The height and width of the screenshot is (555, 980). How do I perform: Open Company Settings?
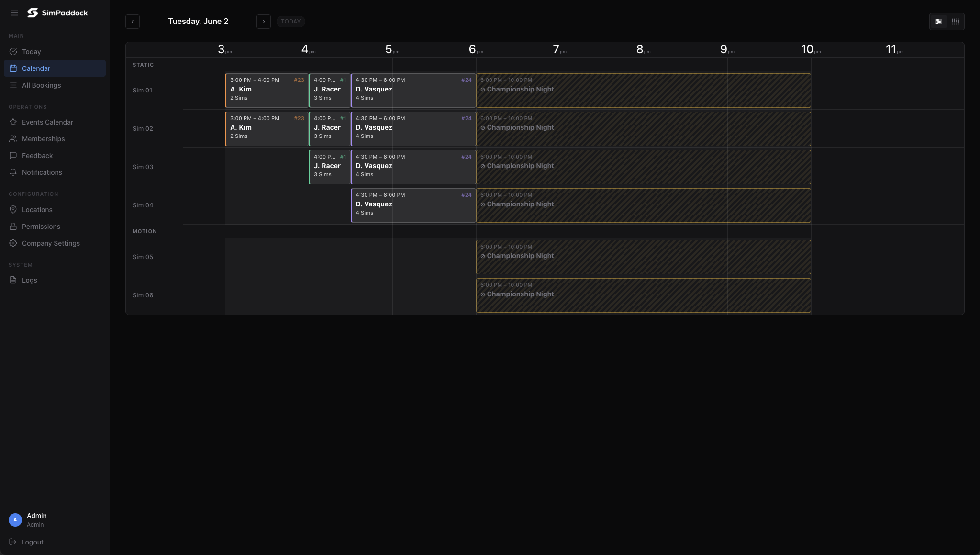click(55, 243)
